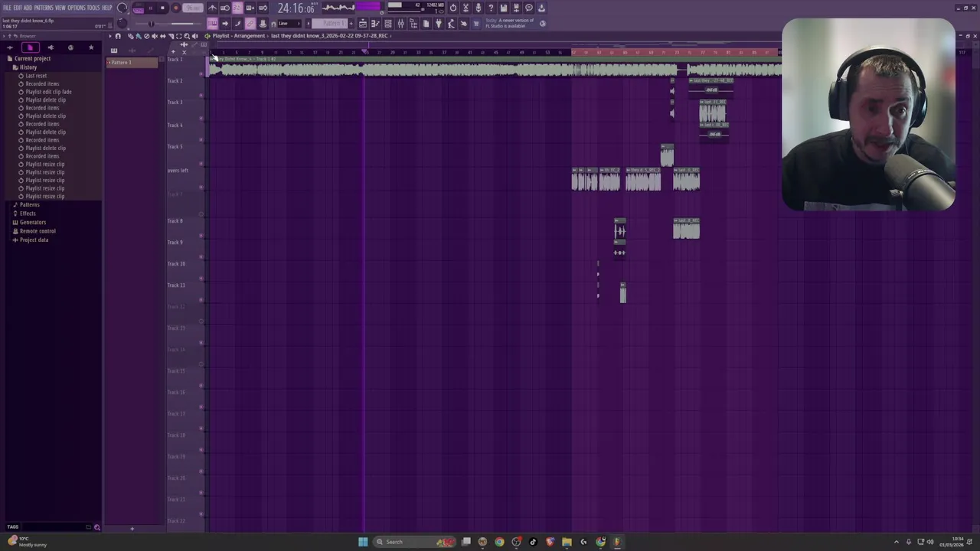The image size is (980, 551).
Task: Toggle mute dot on 'overs left' track
Action: [x=201, y=187]
